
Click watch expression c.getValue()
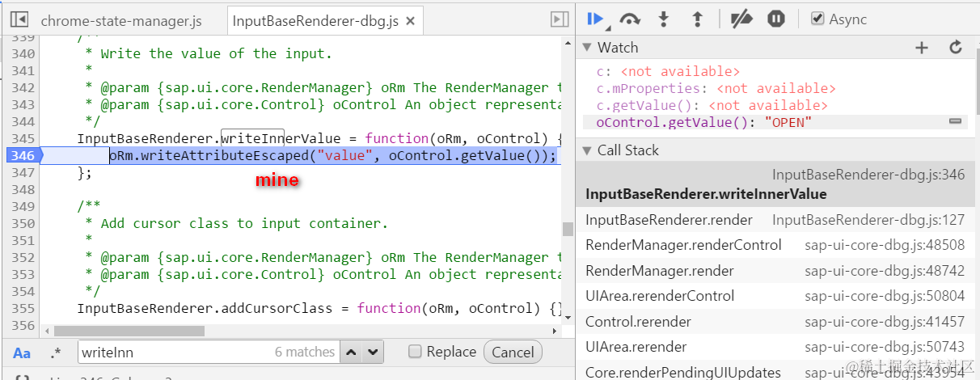point(643,105)
